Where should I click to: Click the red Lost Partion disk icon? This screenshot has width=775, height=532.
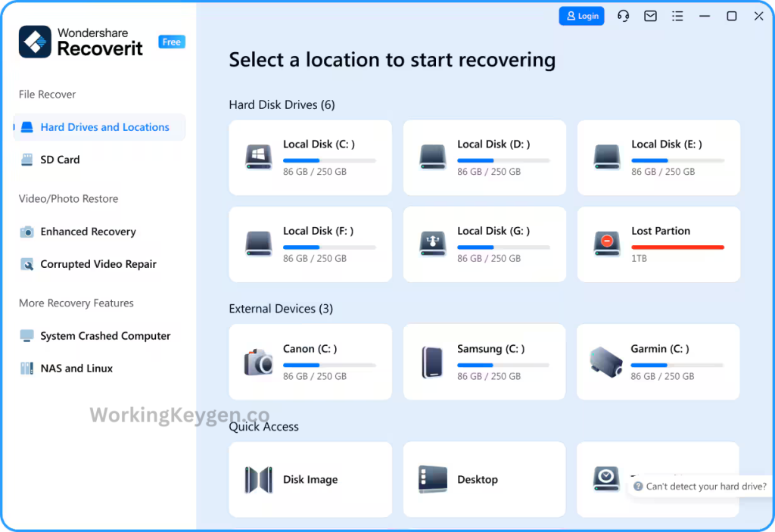[x=606, y=244]
